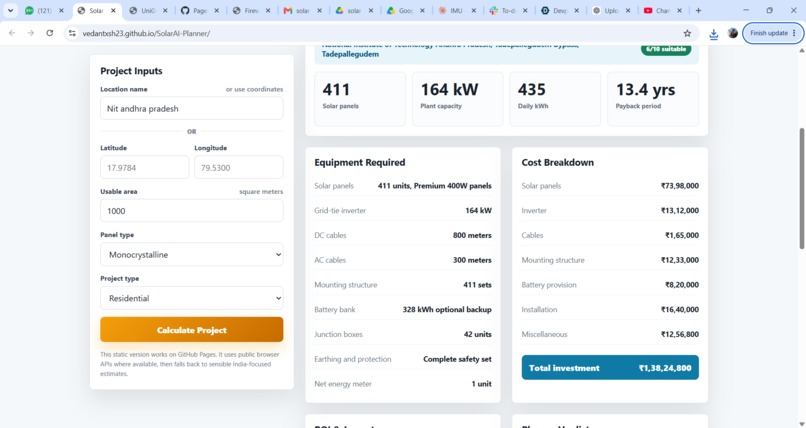806x428 pixels.
Task: Open the Panel type Monocrystalline dropdown
Action: tap(192, 254)
